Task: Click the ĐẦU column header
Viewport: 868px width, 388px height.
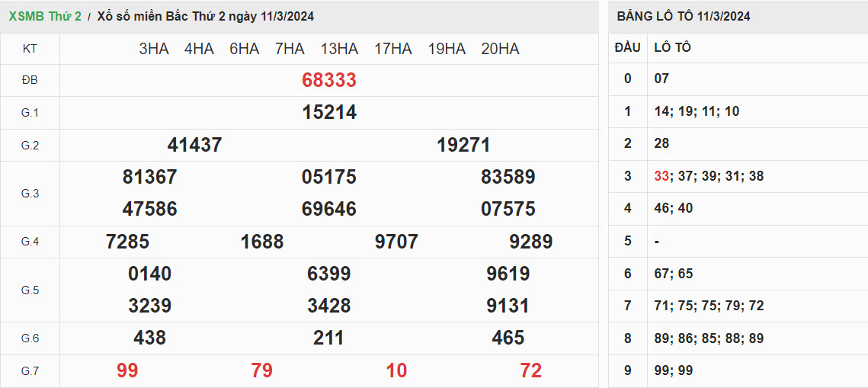Action: click(627, 47)
